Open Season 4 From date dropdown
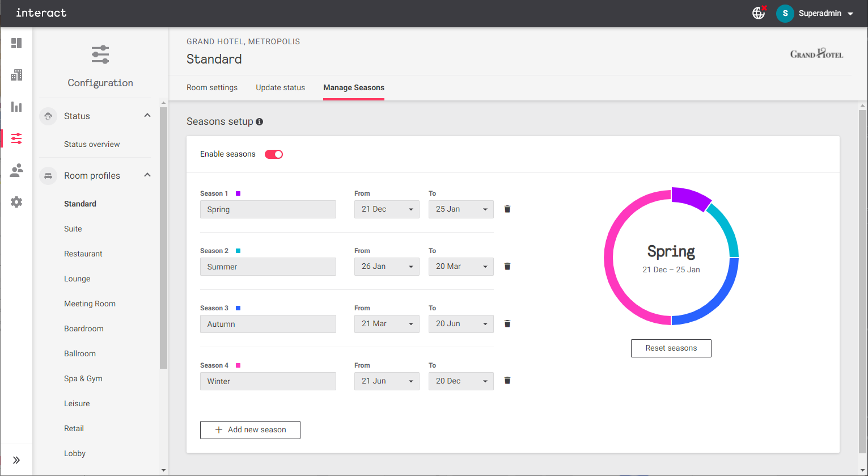Image resolution: width=868 pixels, height=476 pixels. pos(387,381)
